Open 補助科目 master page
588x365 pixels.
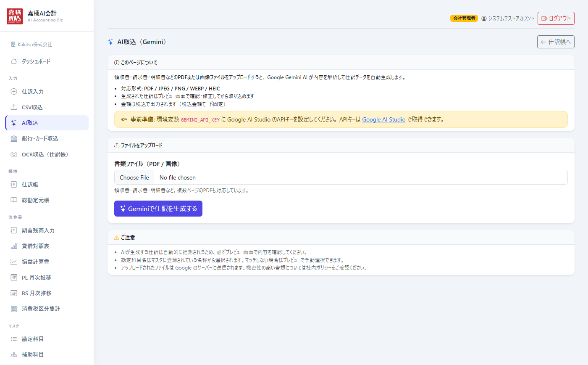tap(47, 354)
